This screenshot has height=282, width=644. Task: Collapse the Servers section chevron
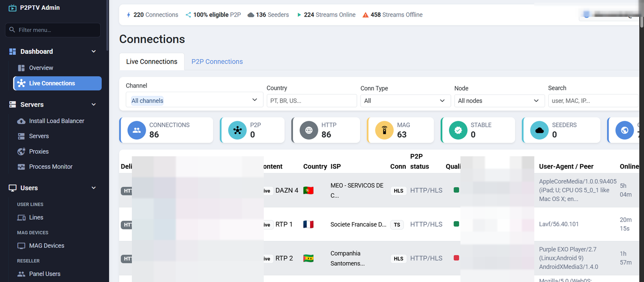tap(93, 105)
